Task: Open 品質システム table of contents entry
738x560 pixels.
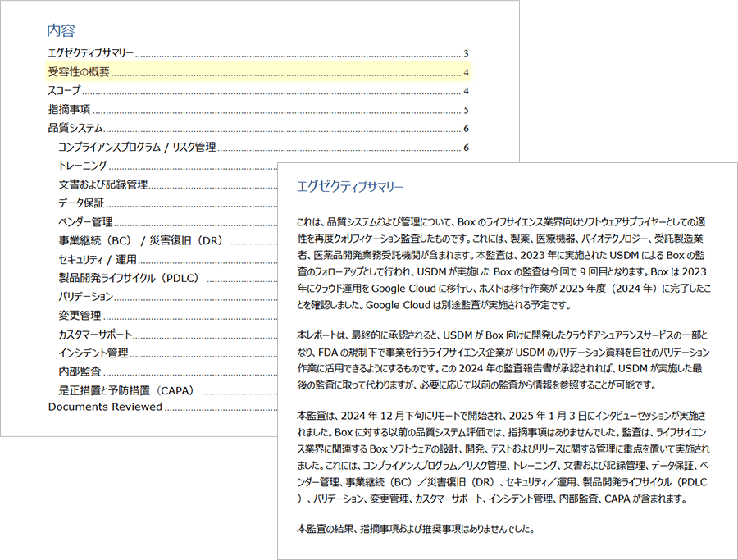Action: 75,129
